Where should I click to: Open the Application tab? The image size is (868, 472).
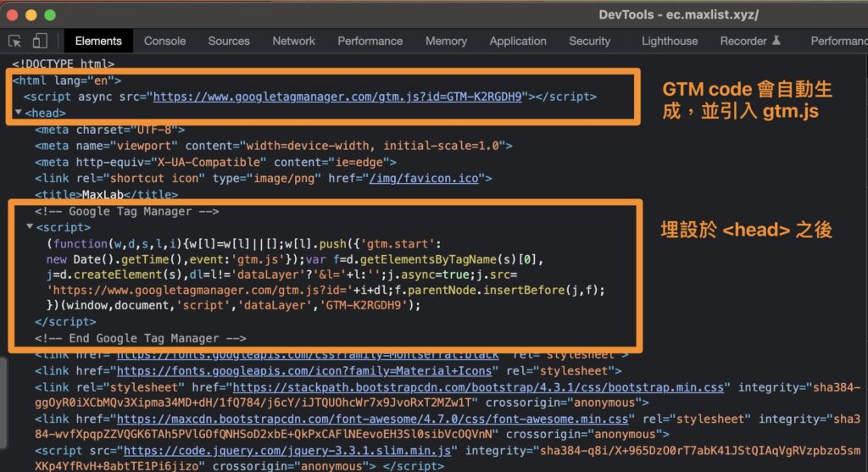518,41
